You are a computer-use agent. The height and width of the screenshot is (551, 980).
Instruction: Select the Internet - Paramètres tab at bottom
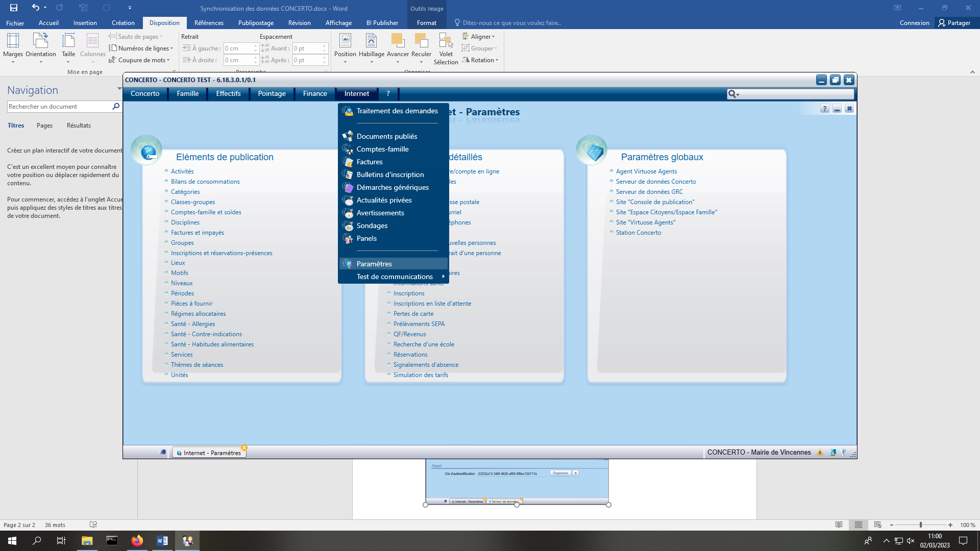210,453
